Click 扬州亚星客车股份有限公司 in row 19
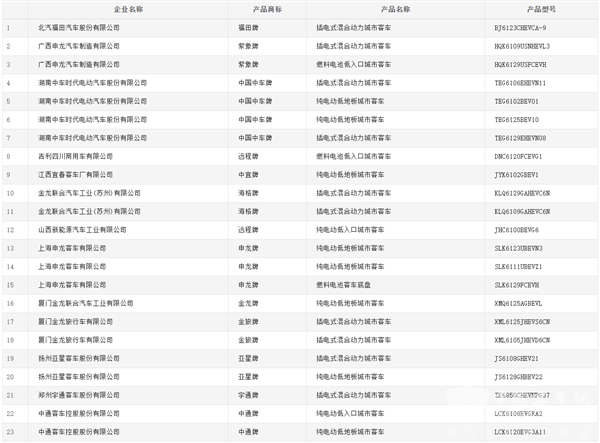The image size is (600, 443). (x=77, y=358)
